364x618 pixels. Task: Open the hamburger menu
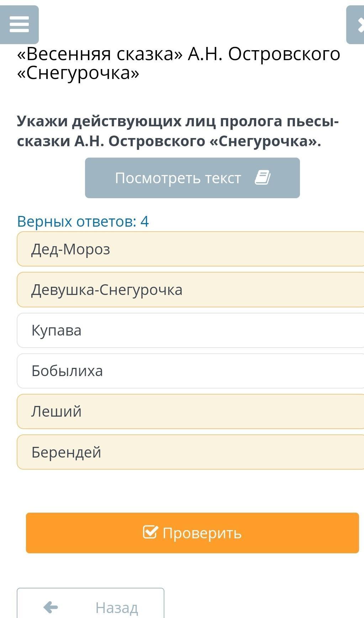[19, 25]
